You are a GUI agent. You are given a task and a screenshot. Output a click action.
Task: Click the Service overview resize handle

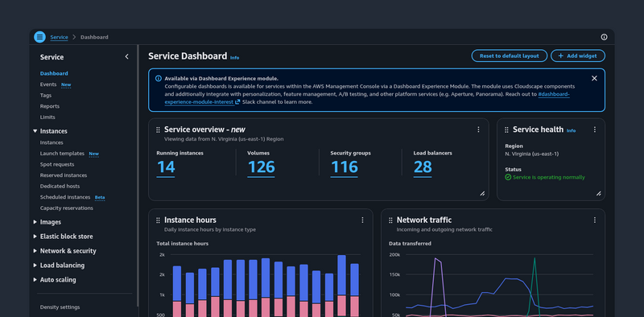pyautogui.click(x=482, y=193)
